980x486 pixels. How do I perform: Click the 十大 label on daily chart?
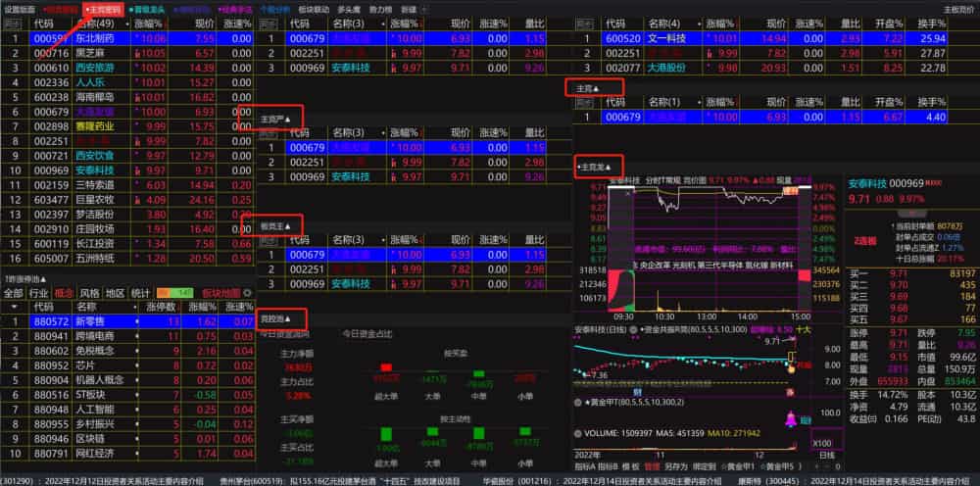click(803, 330)
